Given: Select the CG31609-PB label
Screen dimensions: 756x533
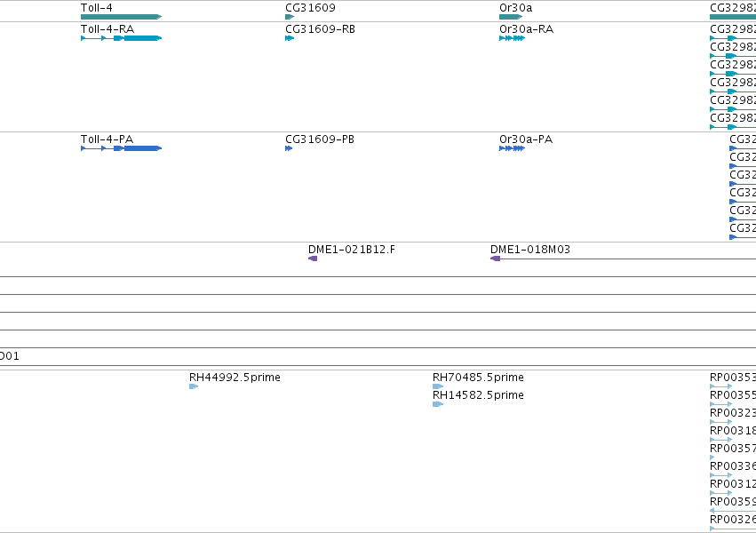Looking at the screenshot, I should point(320,139).
